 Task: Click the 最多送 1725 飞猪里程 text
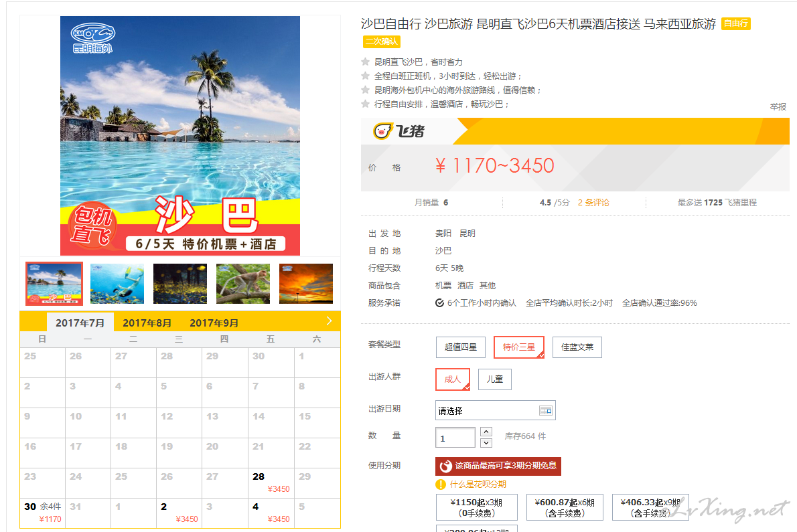coord(717,203)
